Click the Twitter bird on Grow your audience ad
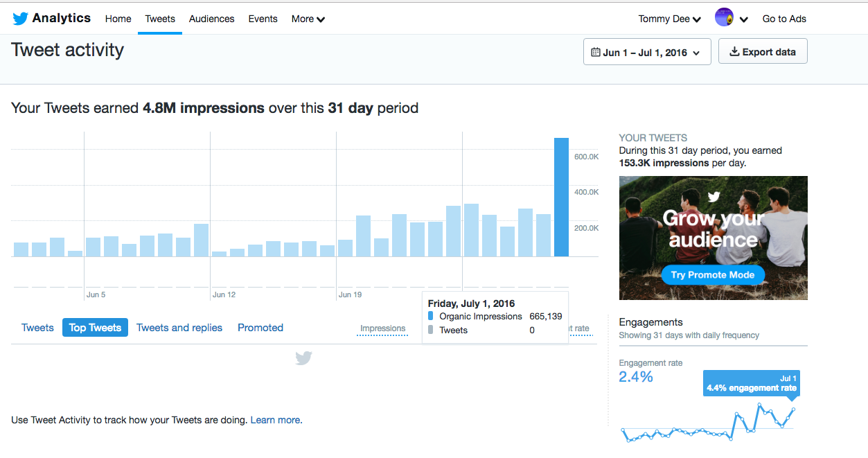Screen dimensions: 868x458 [714, 197]
